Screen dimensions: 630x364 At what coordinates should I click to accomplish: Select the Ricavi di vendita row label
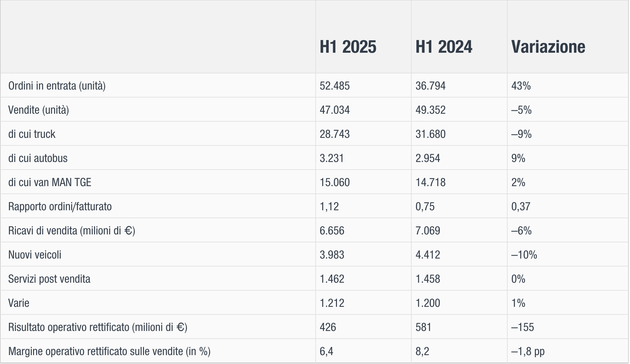click(72, 231)
